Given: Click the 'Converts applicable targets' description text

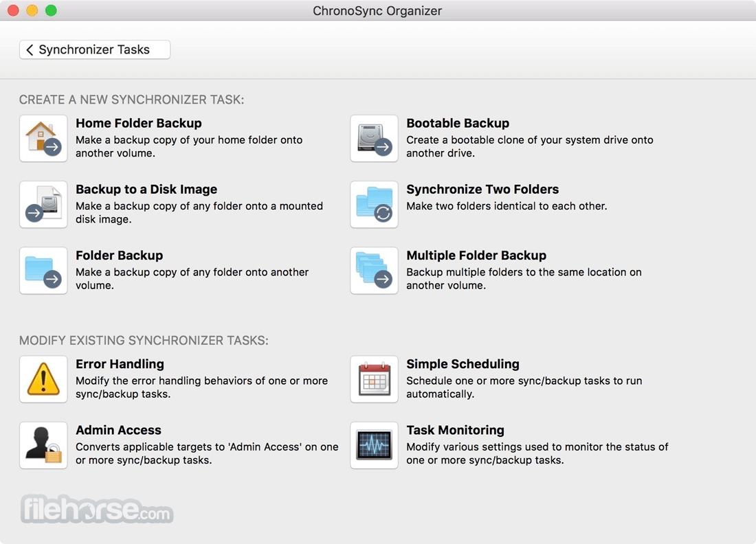Looking at the screenshot, I should tap(207, 453).
